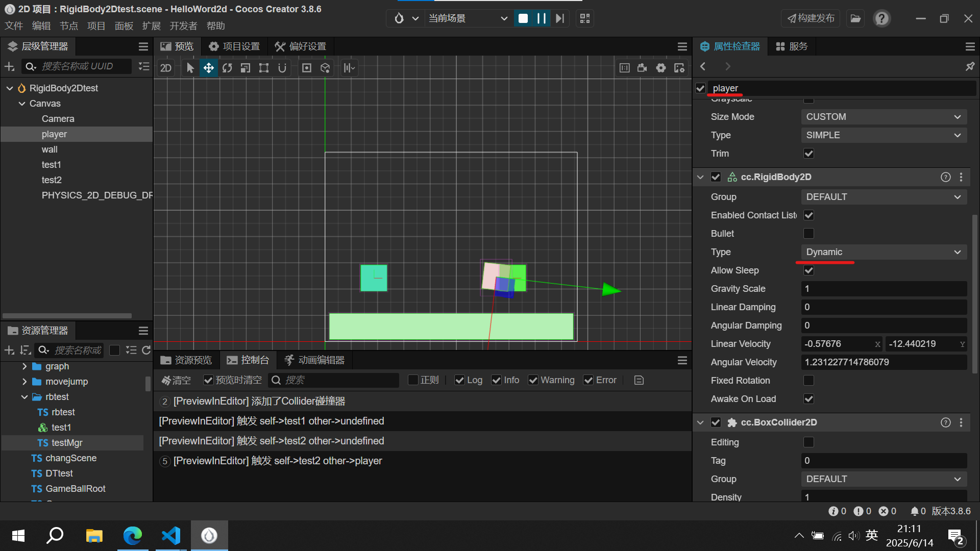Image resolution: width=980 pixels, height=551 pixels.
Task: Select the move gizmo tool
Action: coord(209,68)
